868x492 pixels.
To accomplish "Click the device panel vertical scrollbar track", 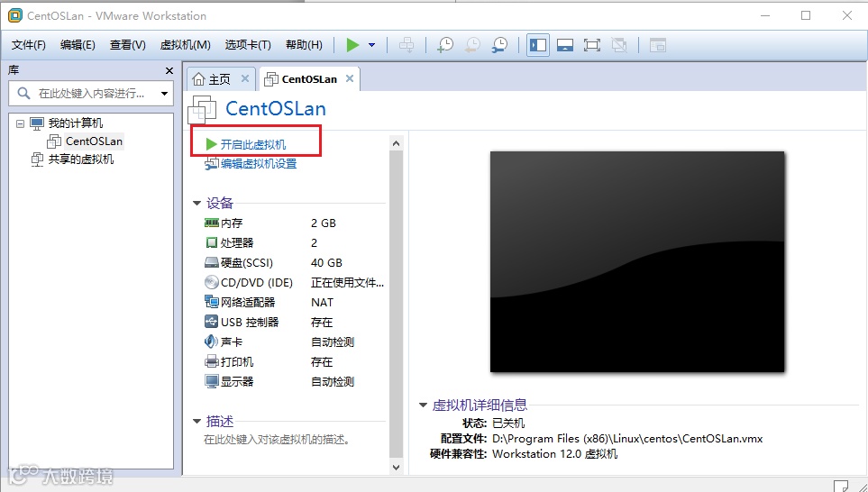I will coord(396,305).
